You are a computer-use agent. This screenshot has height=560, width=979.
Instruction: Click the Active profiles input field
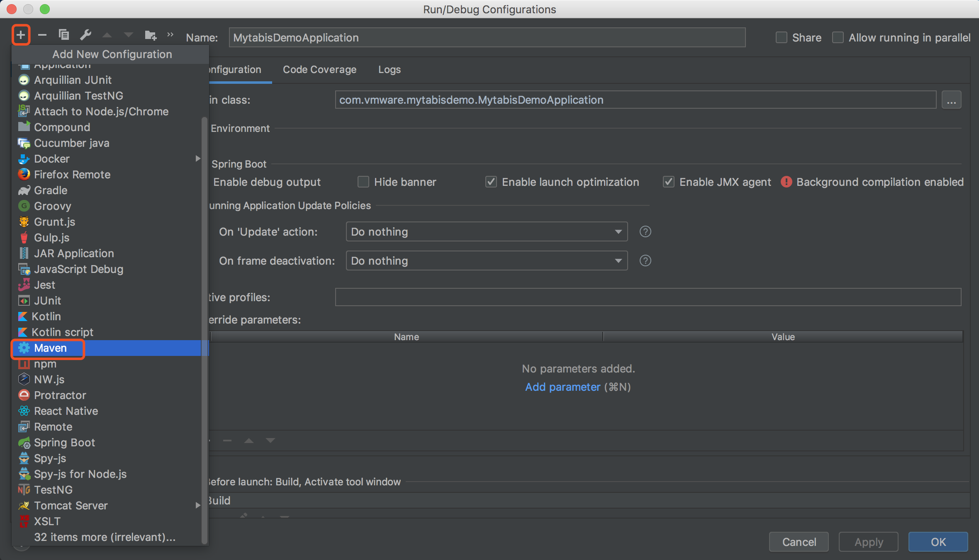(x=648, y=297)
